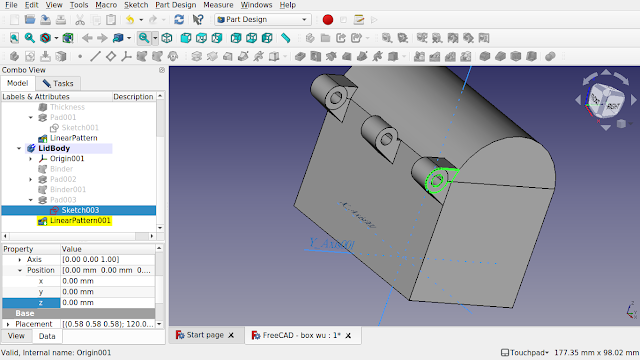
Task: Click the Create body icon
Action: 14,56
